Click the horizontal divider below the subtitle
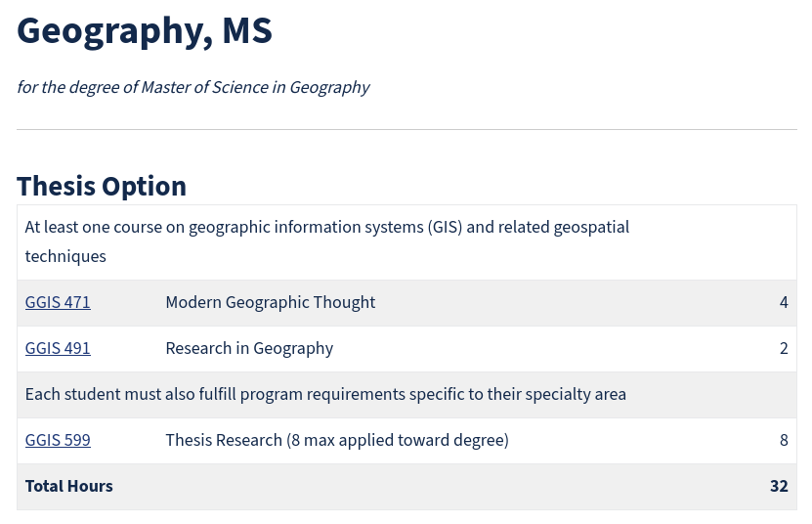Screen dimensions: 812x524 pyautogui.click(x=406, y=130)
